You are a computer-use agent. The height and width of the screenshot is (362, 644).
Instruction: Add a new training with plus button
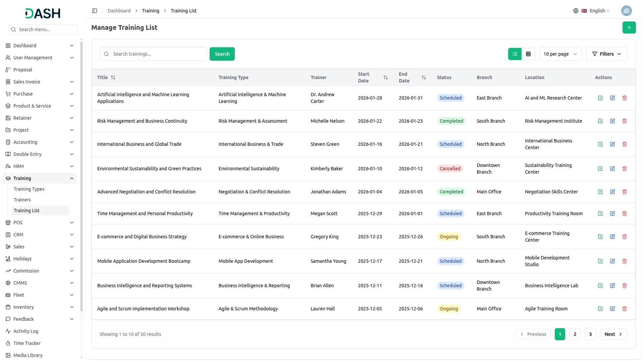tap(629, 27)
